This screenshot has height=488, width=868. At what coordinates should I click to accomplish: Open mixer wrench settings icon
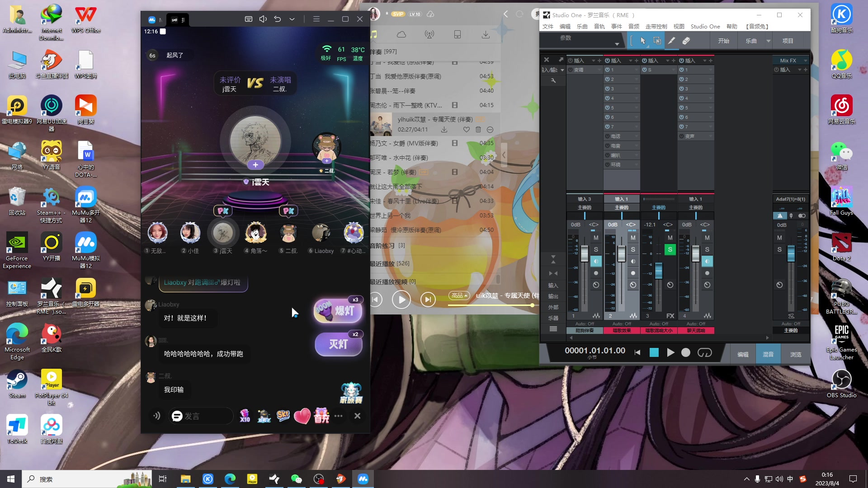pyautogui.click(x=553, y=80)
